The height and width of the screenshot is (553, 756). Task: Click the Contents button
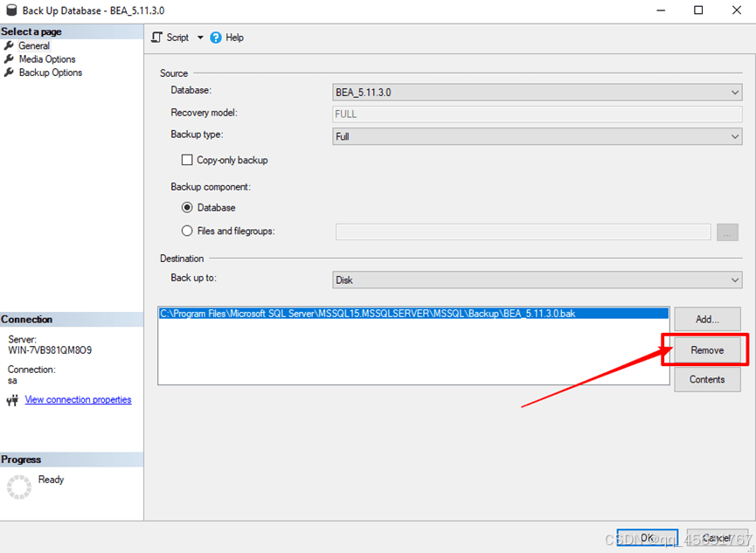click(x=707, y=379)
